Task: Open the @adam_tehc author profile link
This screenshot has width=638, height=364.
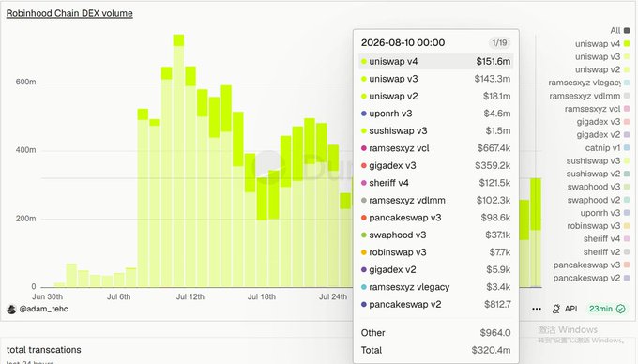Action: (44, 309)
